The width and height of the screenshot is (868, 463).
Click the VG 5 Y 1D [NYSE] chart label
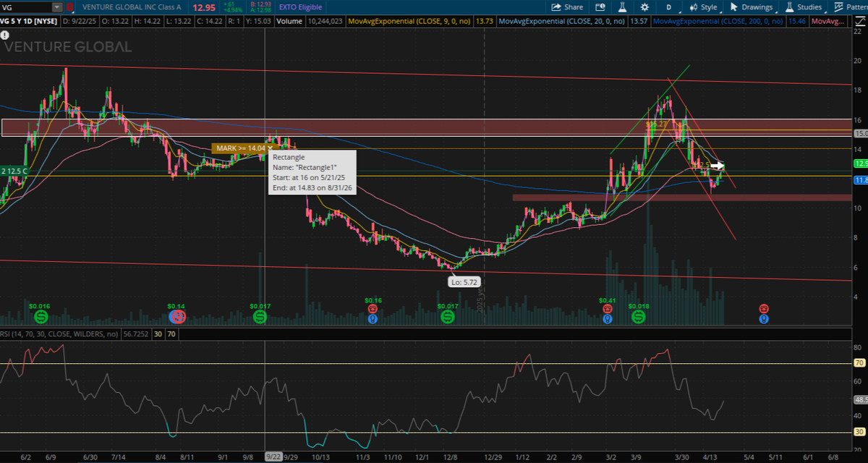coord(29,21)
